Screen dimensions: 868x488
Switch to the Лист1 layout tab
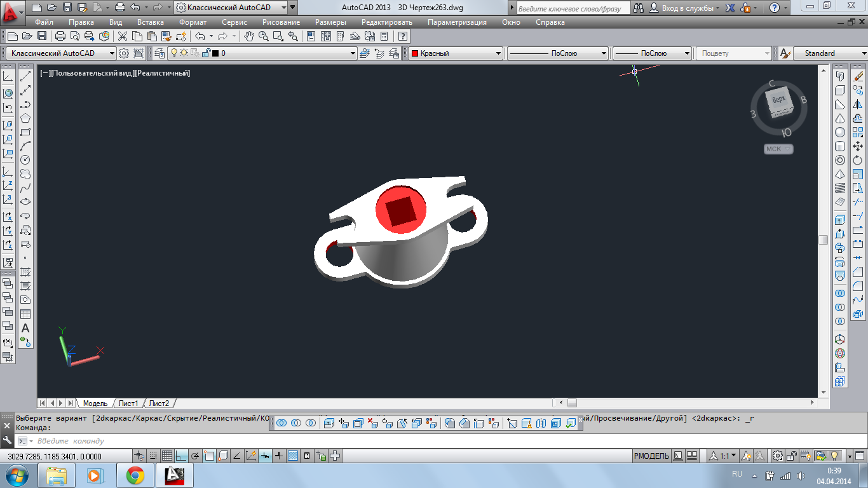[128, 403]
